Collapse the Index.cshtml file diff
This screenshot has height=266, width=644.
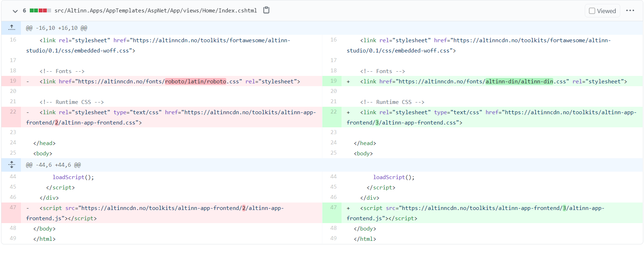pos(15,11)
